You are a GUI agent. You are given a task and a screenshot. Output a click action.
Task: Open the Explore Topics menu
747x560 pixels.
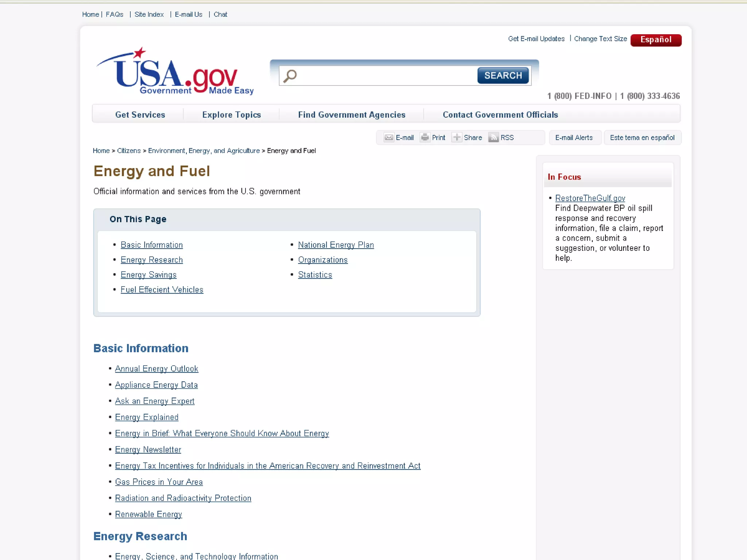click(x=231, y=115)
